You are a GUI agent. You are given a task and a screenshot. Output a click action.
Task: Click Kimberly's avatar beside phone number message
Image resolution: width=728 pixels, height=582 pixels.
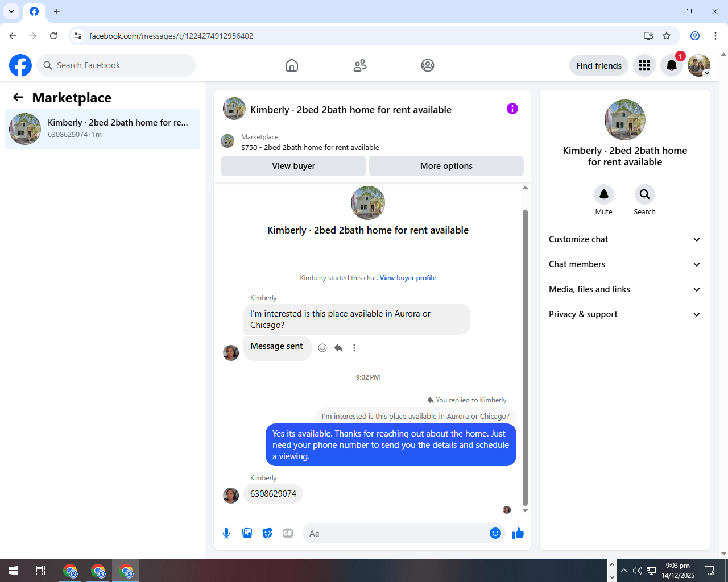coord(231,496)
